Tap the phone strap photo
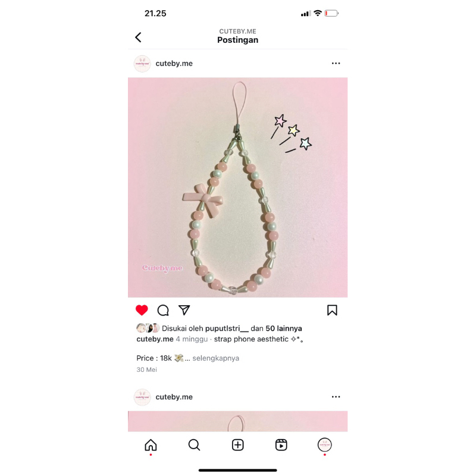The width and height of the screenshot is (476, 476). [x=237, y=187]
